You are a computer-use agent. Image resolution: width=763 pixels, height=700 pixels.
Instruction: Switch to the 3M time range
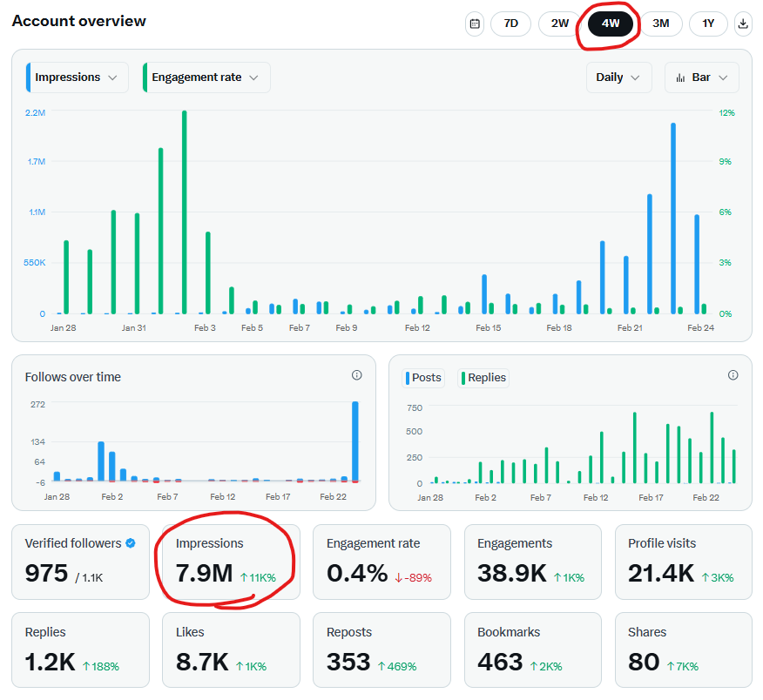(x=661, y=24)
